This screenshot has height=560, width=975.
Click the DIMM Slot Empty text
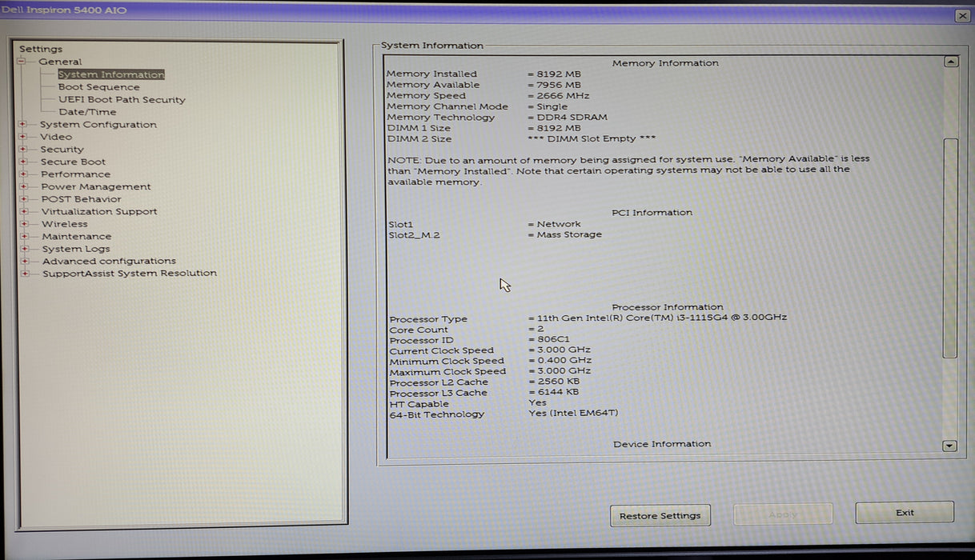tap(592, 138)
